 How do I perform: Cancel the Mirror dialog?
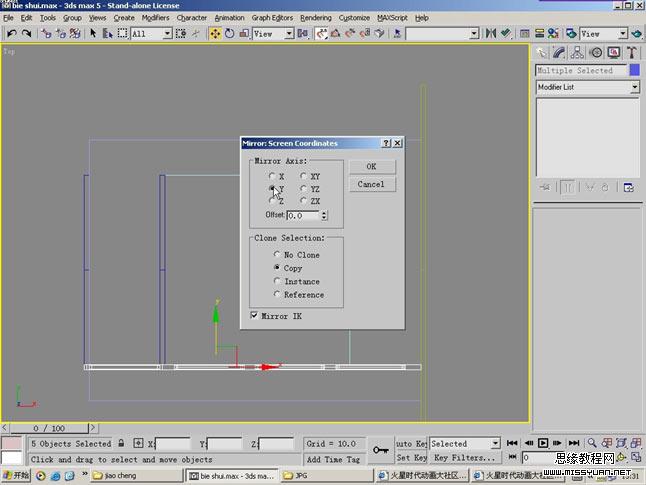[372, 184]
